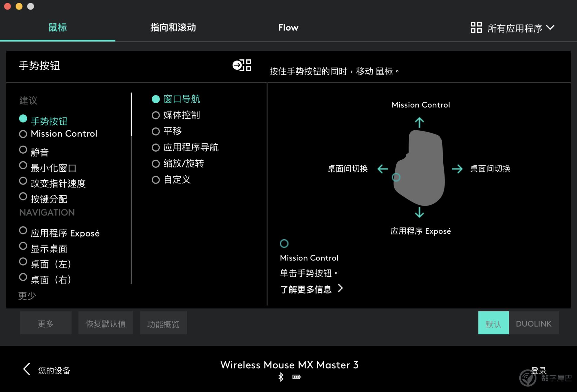577x392 pixels.
Task: Click the 功能概览 button
Action: coord(163,323)
